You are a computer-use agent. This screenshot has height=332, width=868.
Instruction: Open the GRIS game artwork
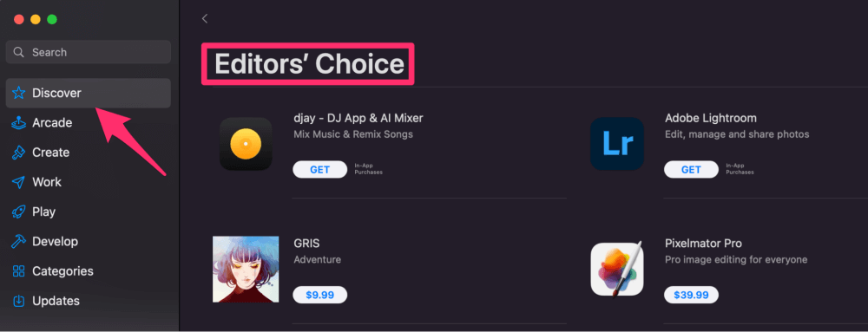(246, 270)
